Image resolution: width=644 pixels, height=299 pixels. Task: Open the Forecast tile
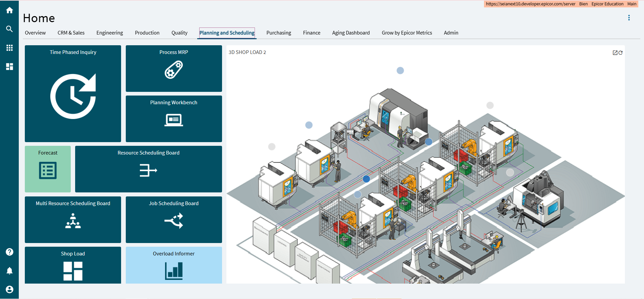click(x=48, y=169)
